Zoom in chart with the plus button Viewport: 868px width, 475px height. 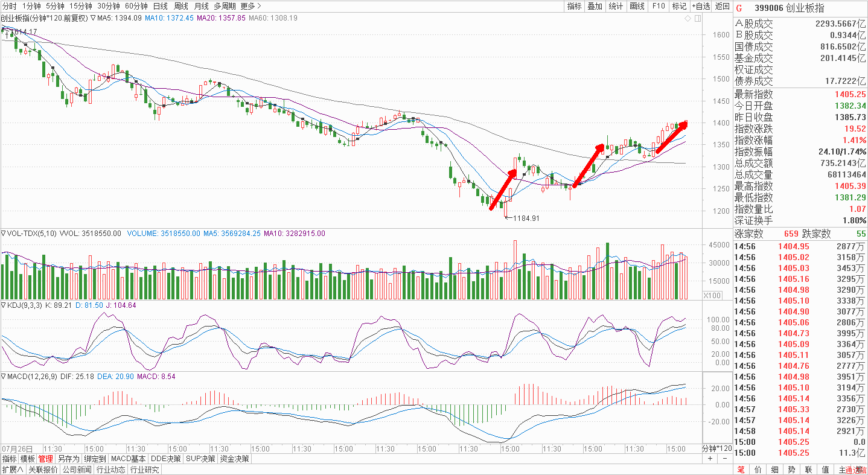pyautogui.click(x=710, y=459)
